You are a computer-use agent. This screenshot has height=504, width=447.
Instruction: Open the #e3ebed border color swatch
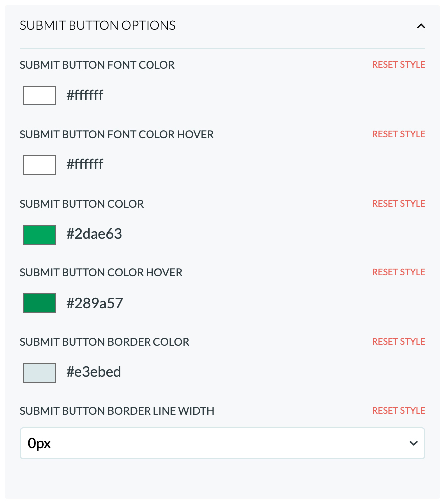tap(39, 372)
